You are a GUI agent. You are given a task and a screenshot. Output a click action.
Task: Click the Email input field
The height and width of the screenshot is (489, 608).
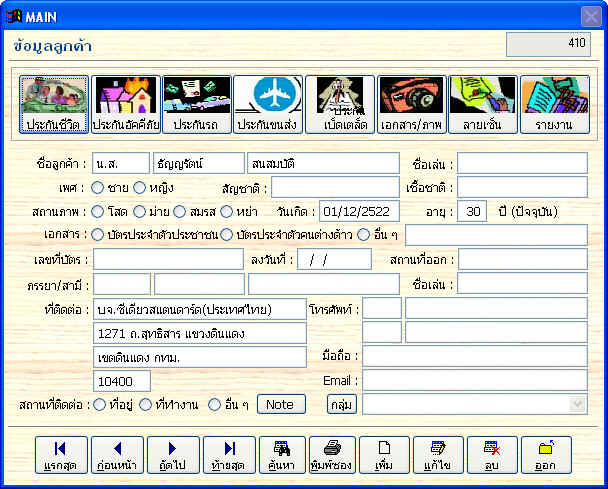[474, 380]
